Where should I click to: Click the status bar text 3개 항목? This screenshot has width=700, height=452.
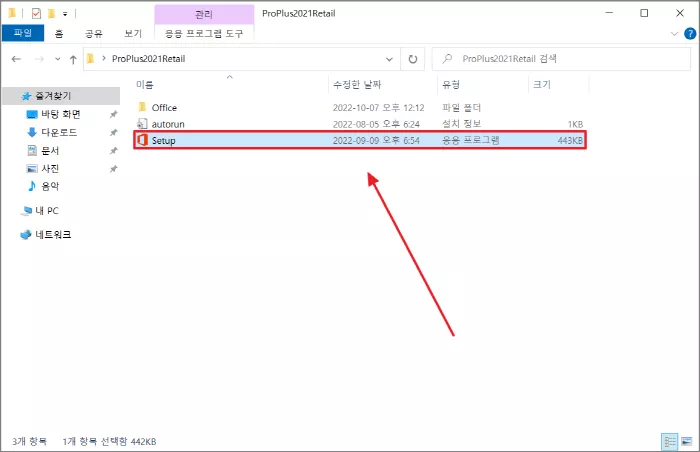tap(29, 442)
